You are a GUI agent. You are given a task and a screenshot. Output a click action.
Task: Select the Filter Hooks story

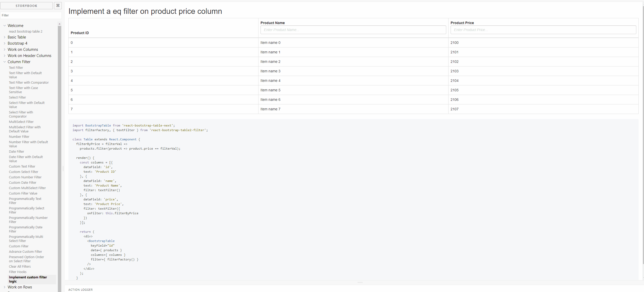coord(17,272)
